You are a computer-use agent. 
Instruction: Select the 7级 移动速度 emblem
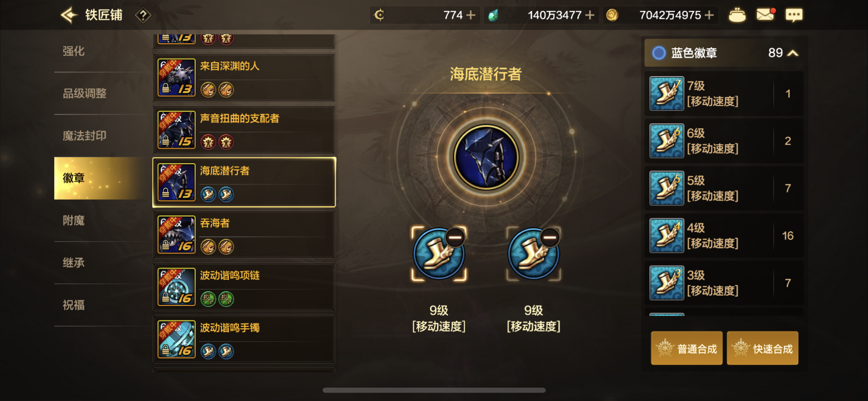click(724, 94)
